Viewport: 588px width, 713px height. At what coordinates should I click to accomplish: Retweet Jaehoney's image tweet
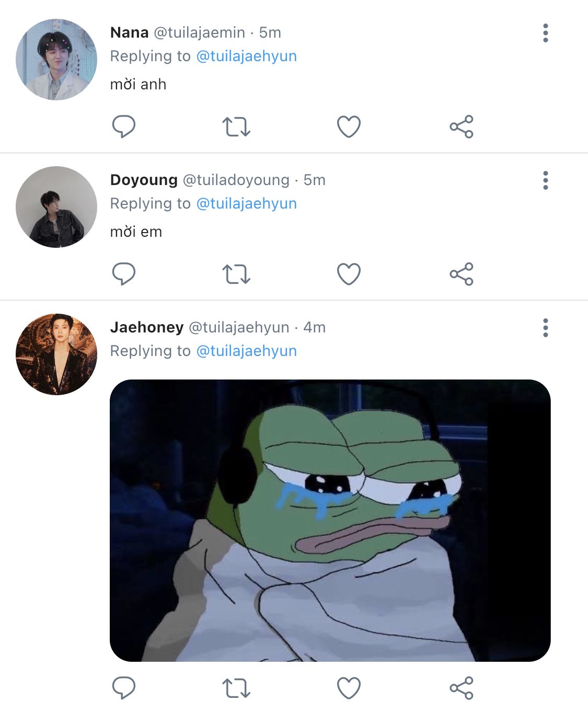[236, 688]
